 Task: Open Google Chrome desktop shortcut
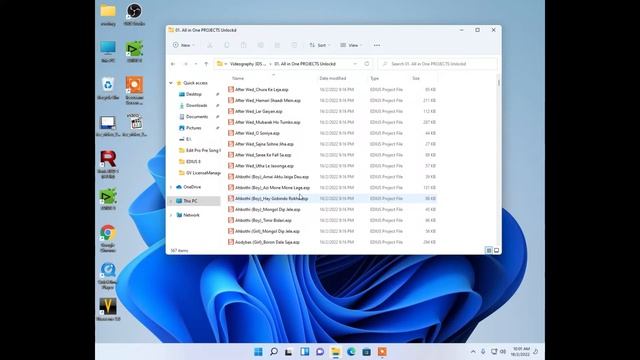108,239
